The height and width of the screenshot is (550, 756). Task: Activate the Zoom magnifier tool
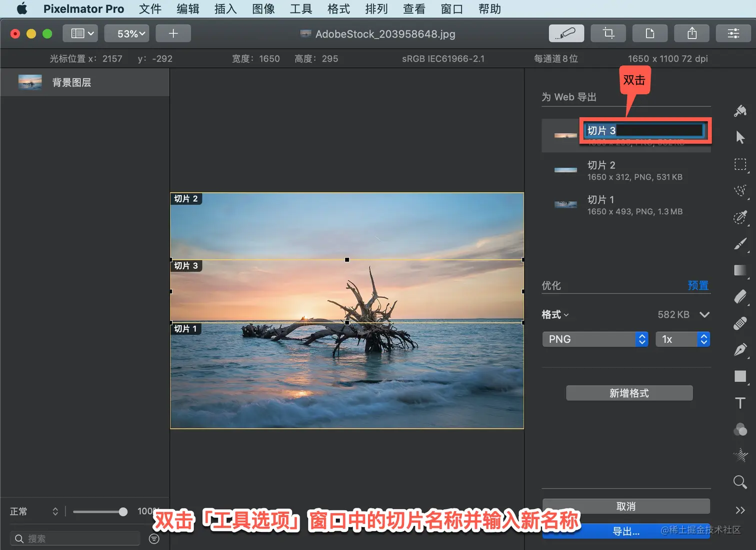[x=740, y=482]
